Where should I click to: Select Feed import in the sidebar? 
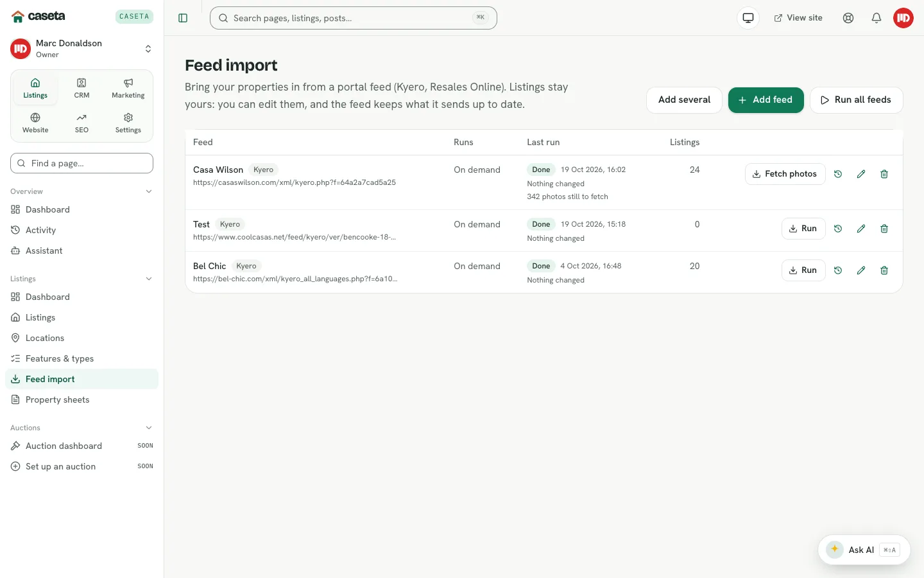(x=81, y=379)
